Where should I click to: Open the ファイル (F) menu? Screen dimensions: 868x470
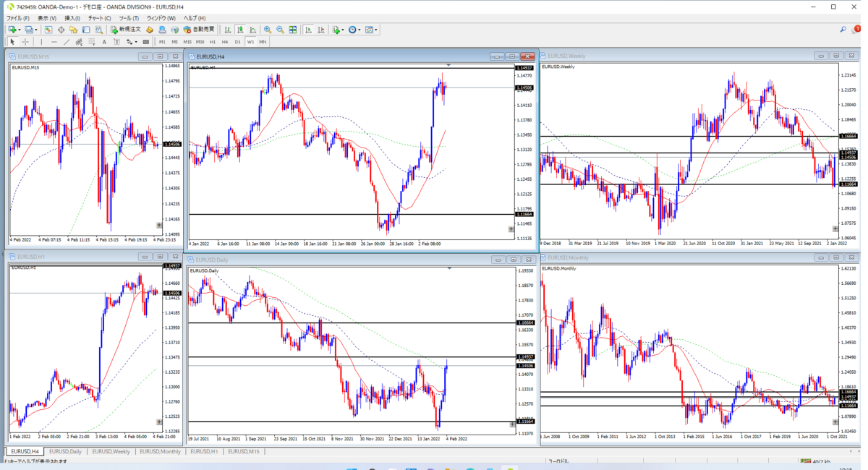18,18
